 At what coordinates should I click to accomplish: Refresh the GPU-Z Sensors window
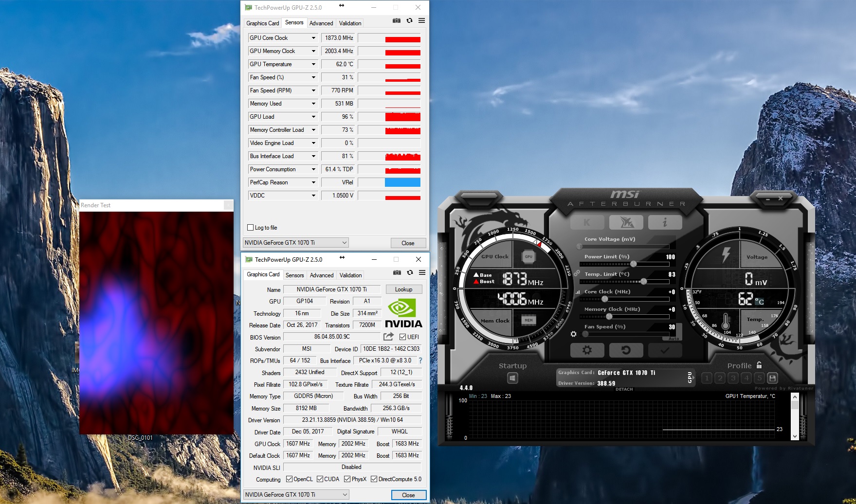(x=409, y=20)
